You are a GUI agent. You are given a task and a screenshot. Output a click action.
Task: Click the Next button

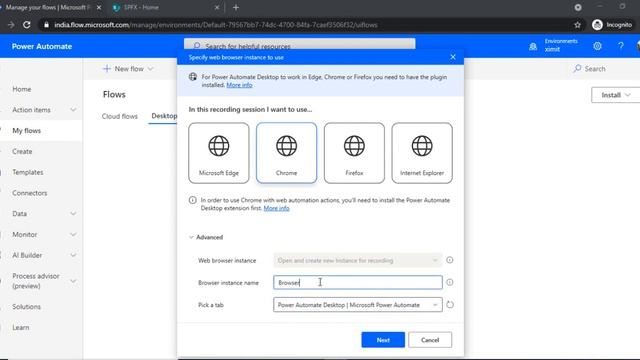(x=383, y=340)
